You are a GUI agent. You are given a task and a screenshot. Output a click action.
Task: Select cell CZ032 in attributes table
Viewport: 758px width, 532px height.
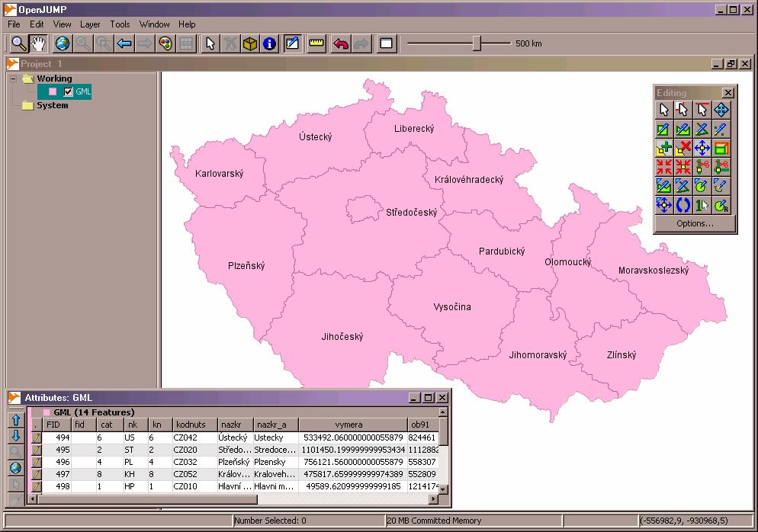tap(194, 462)
